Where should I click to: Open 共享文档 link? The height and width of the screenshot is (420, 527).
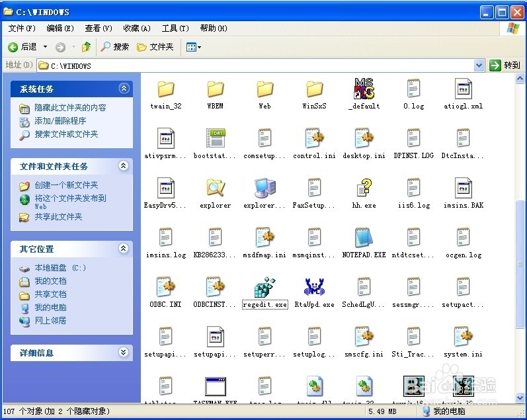point(50,294)
